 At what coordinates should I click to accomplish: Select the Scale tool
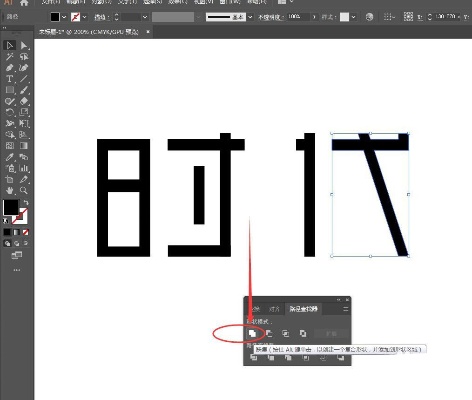tap(24, 112)
